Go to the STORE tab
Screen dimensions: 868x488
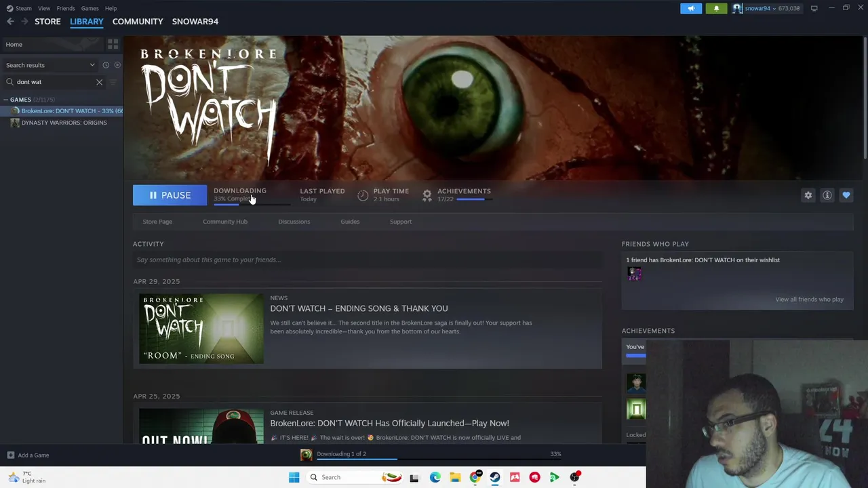[47, 22]
